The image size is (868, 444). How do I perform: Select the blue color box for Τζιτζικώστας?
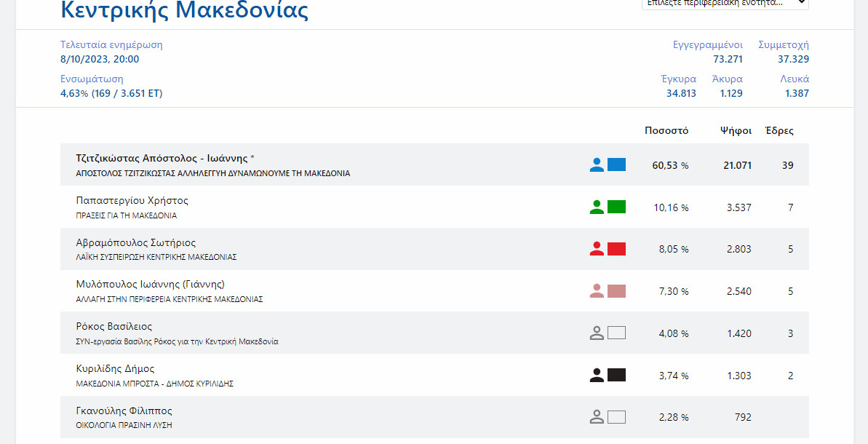pos(616,164)
